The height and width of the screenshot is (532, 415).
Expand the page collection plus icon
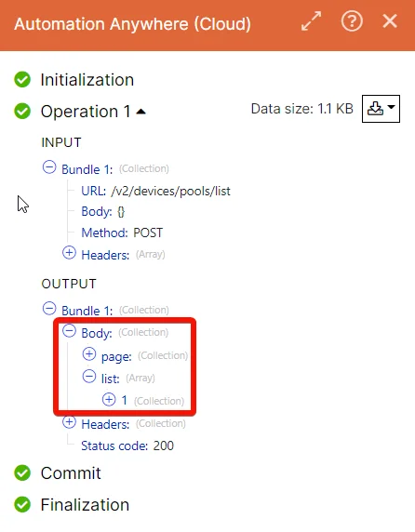(89, 354)
